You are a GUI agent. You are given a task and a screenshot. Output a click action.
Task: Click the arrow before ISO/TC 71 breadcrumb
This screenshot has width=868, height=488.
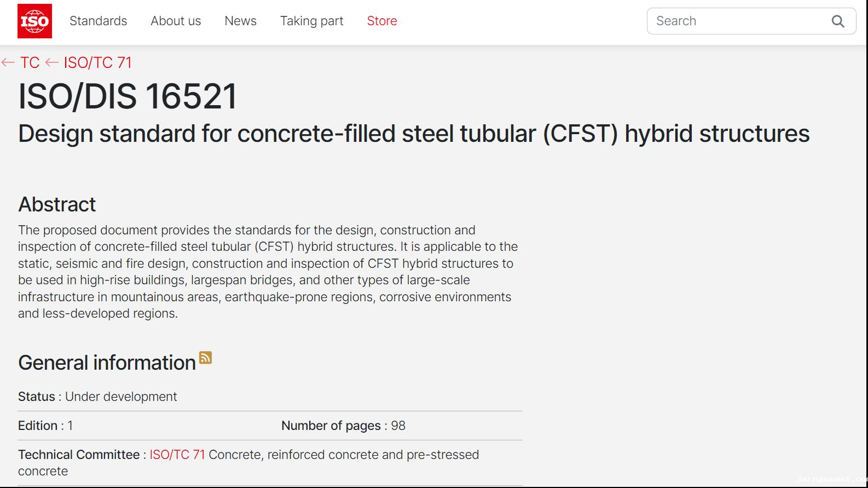click(x=51, y=62)
